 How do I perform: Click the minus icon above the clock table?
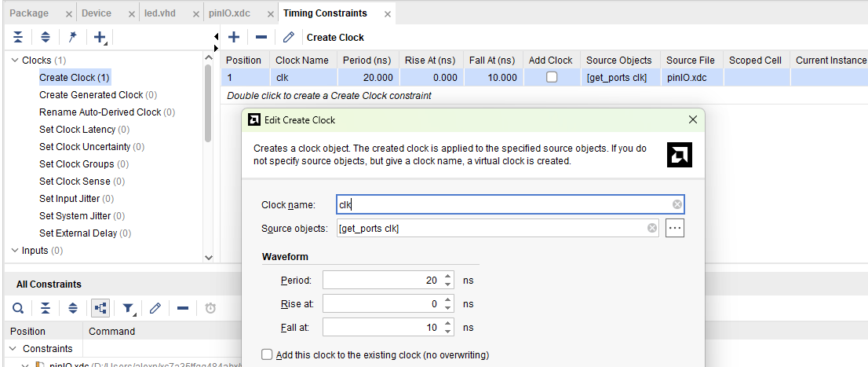pos(261,37)
